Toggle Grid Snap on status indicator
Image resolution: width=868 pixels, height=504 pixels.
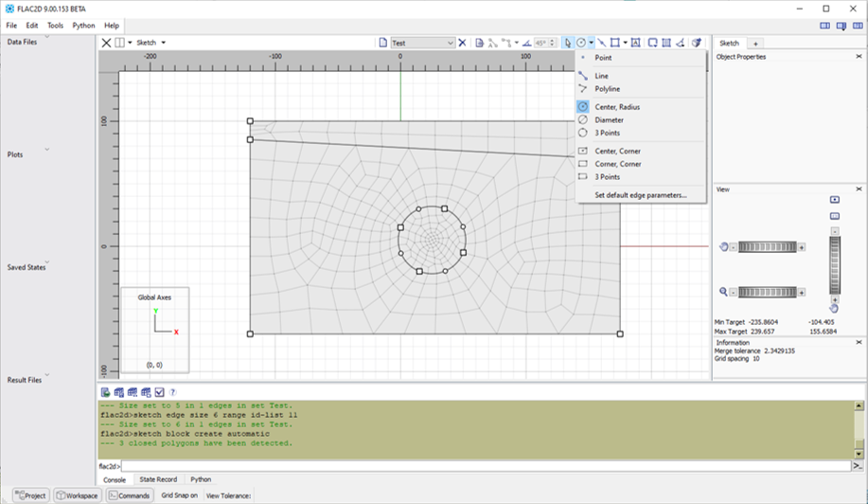(x=179, y=495)
